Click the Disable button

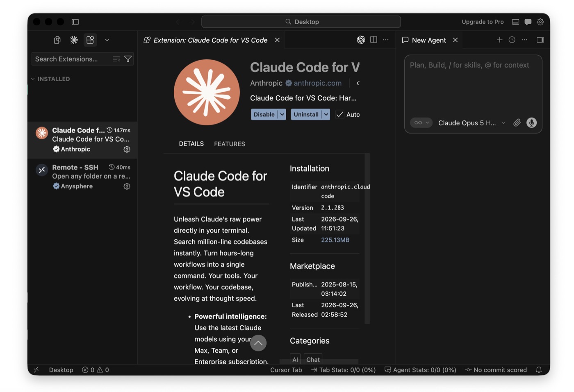[264, 115]
